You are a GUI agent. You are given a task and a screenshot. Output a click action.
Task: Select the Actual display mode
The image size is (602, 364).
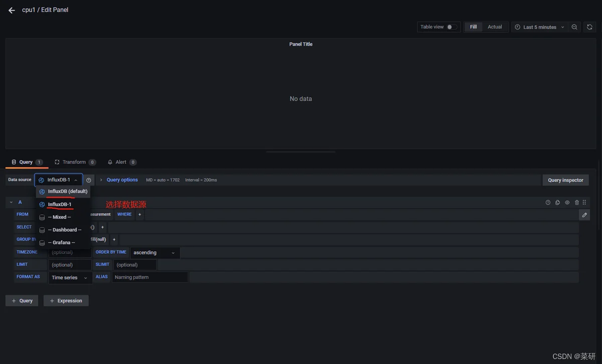[x=495, y=27]
